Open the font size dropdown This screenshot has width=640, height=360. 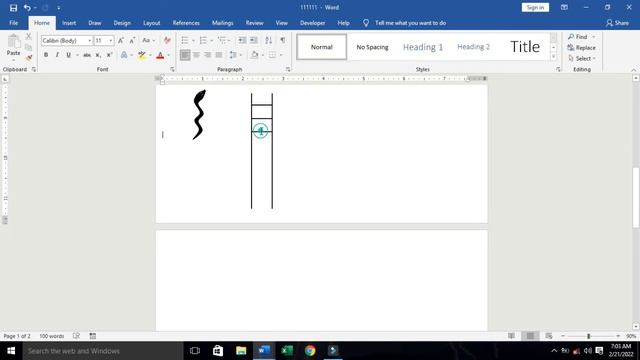(111, 40)
